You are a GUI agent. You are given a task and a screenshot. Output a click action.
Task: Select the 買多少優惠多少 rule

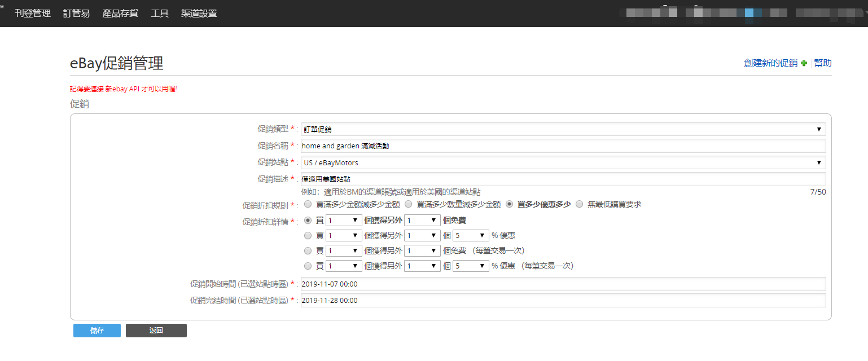[x=510, y=204]
